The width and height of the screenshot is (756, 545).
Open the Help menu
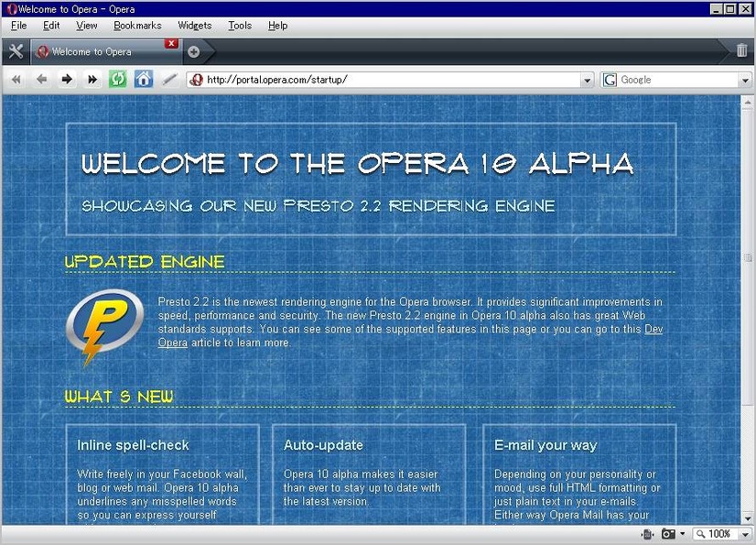pyautogui.click(x=277, y=26)
